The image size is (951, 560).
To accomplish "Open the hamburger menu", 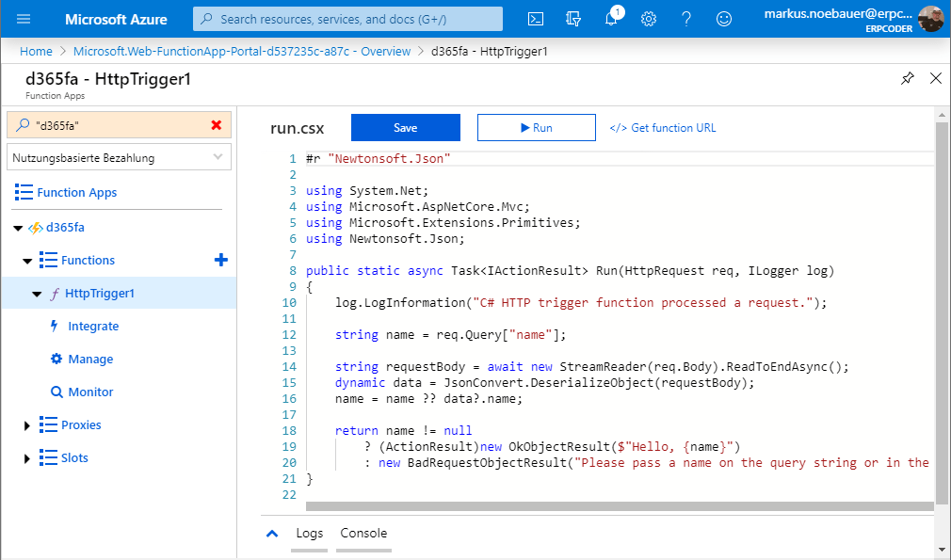I will [24, 19].
